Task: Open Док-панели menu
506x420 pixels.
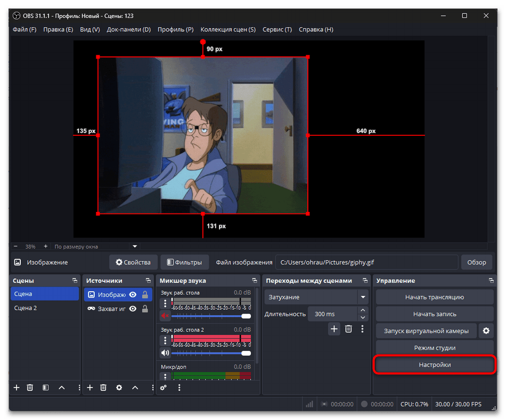Action: tap(129, 29)
